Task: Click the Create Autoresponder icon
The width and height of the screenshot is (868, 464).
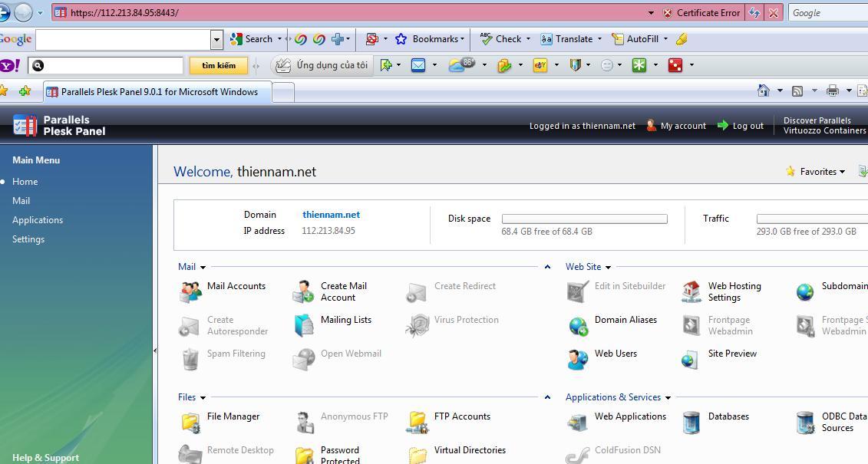Action: click(x=190, y=326)
